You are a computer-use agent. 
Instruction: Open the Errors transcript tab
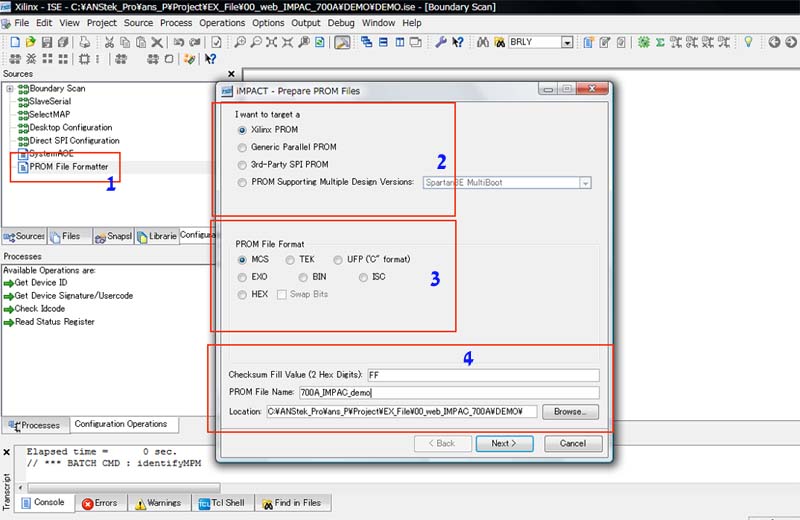coord(101,503)
